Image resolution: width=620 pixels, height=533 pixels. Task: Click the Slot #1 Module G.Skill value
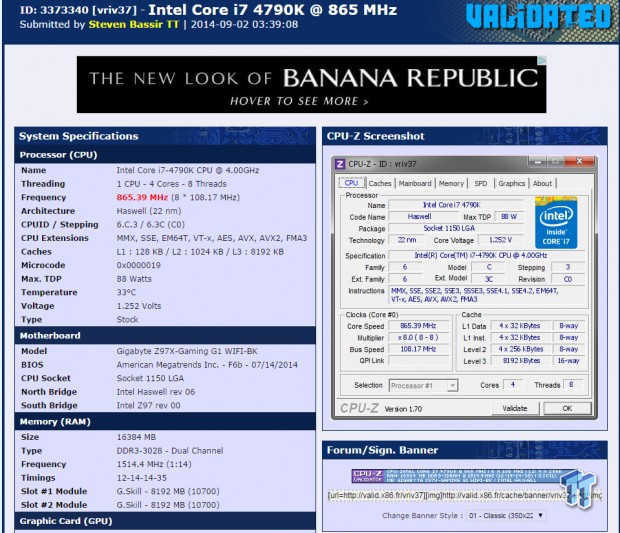click(168, 491)
